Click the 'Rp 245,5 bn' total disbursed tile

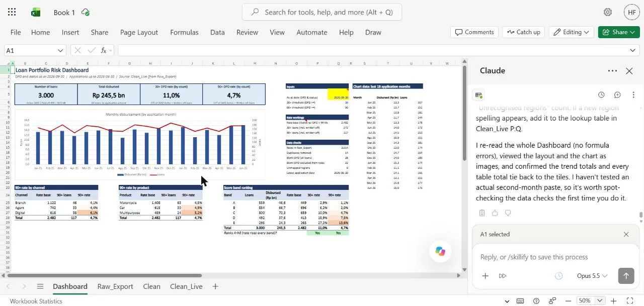(109, 94)
